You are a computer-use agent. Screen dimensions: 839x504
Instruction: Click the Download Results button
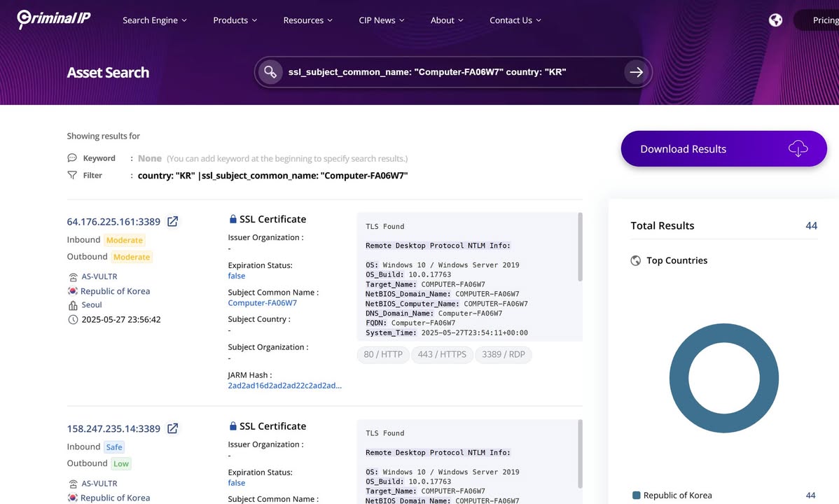point(723,148)
